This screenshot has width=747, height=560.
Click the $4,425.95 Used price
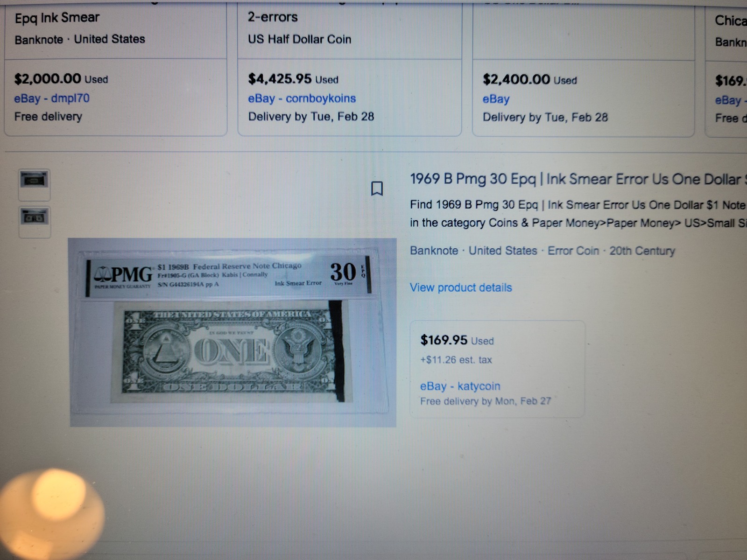click(x=293, y=79)
